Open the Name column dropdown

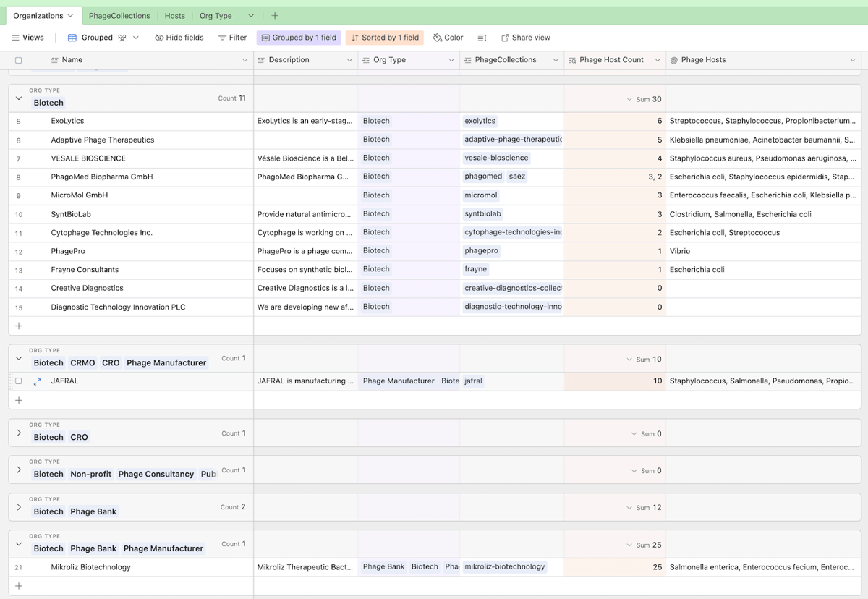click(244, 60)
